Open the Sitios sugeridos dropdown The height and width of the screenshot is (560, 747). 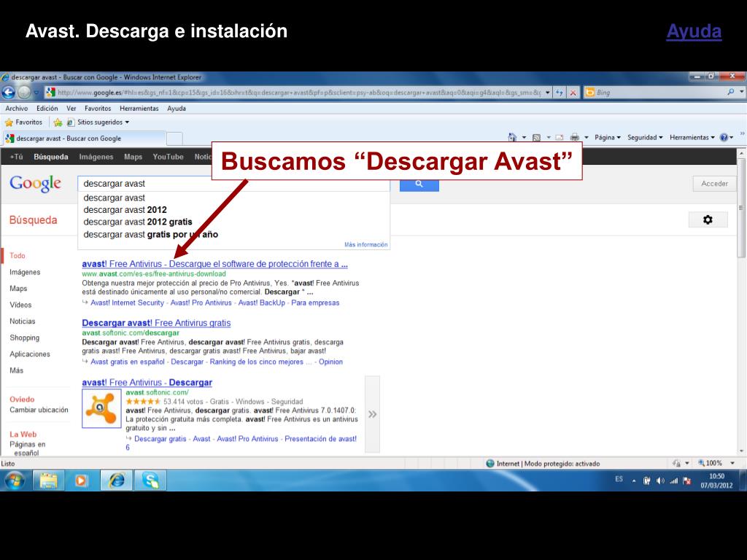click(x=98, y=122)
